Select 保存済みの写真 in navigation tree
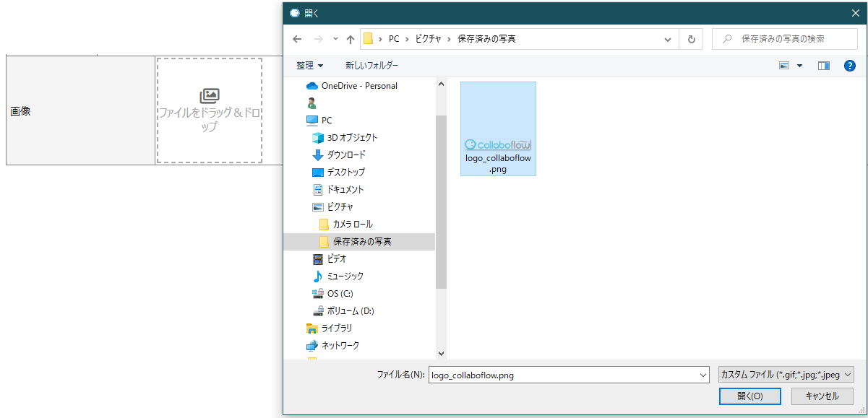 coord(359,241)
